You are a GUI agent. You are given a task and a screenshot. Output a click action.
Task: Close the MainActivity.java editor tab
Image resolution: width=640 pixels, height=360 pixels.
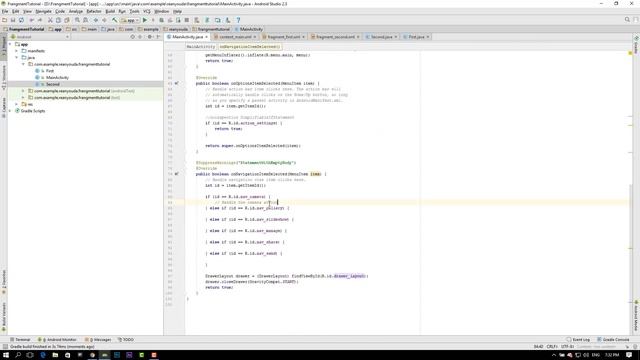(207, 37)
